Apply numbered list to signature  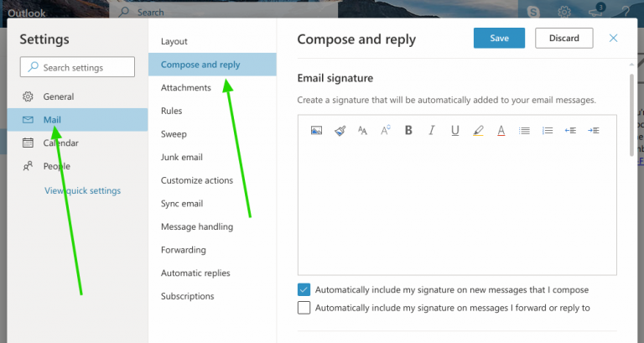(547, 131)
